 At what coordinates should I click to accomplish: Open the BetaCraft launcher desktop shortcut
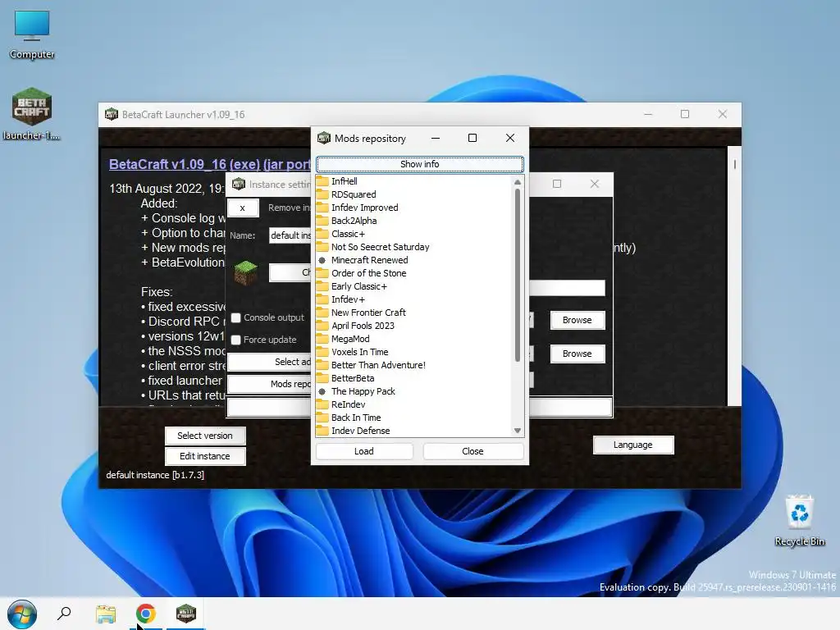(32, 113)
